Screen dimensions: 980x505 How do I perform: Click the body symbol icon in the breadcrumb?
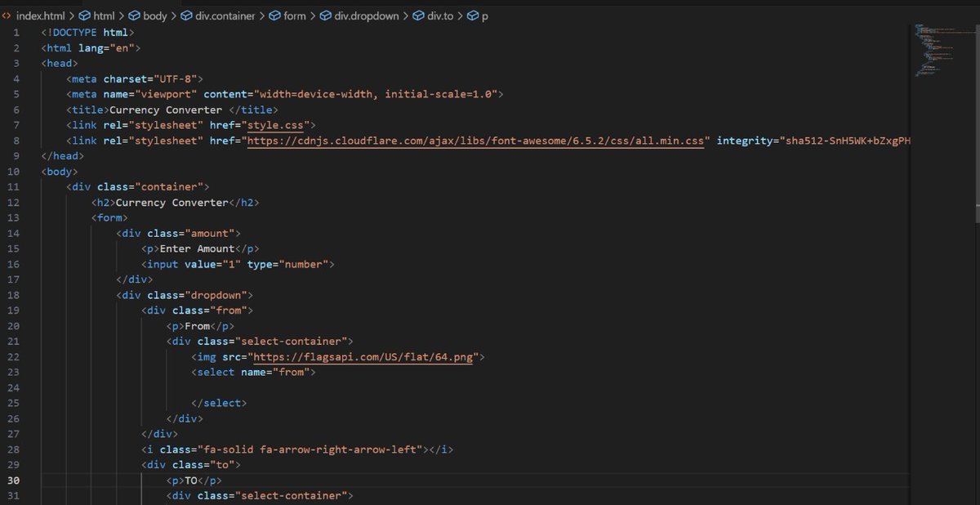tap(135, 15)
